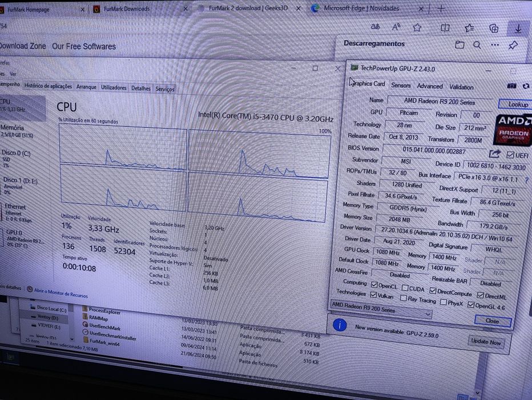Image resolution: width=532 pixels, height=400 pixels.
Task: Select Memória in Task Manager sidebar
Action: pos(22,131)
